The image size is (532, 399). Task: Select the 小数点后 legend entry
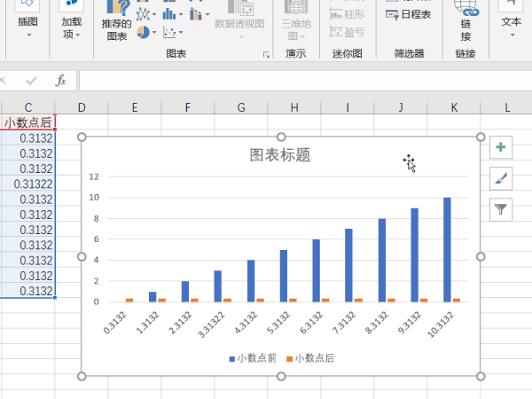tap(310, 358)
